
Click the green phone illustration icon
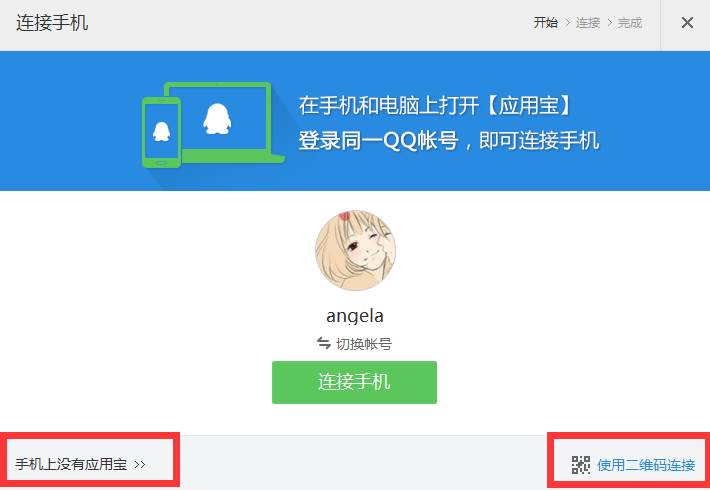pyautogui.click(x=161, y=132)
